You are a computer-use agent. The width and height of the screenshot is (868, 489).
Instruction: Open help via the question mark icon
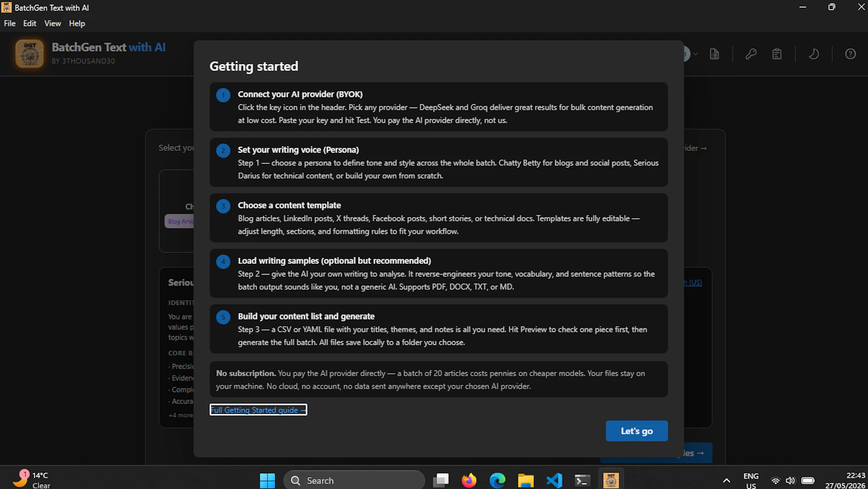click(850, 54)
